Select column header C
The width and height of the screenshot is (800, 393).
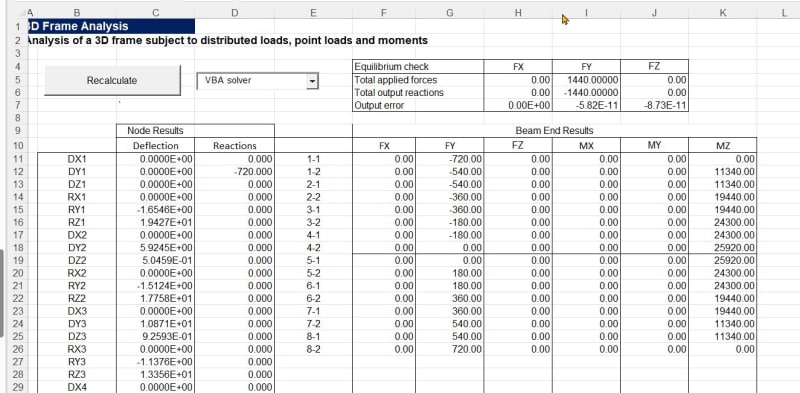click(156, 13)
